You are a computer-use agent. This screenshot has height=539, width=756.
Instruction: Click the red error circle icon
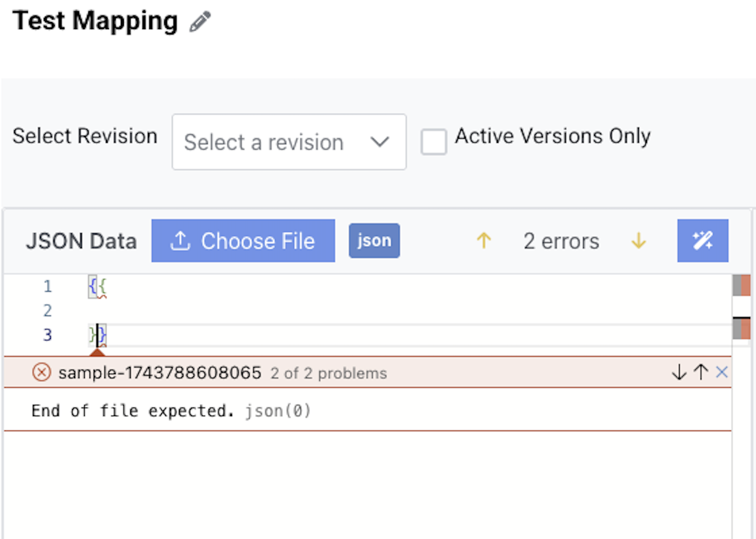[x=42, y=372]
